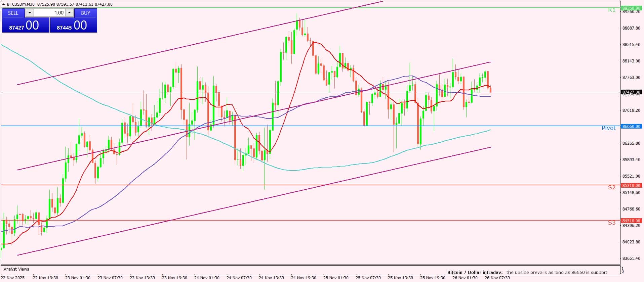
Task: Click the 87427 sell price tile
Action: 26,25
